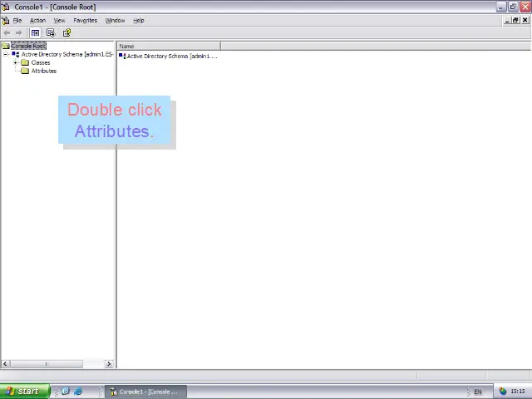Viewport: 532px width, 399px height.
Task: Select Active Directory Schema in right pane
Action: coord(170,56)
